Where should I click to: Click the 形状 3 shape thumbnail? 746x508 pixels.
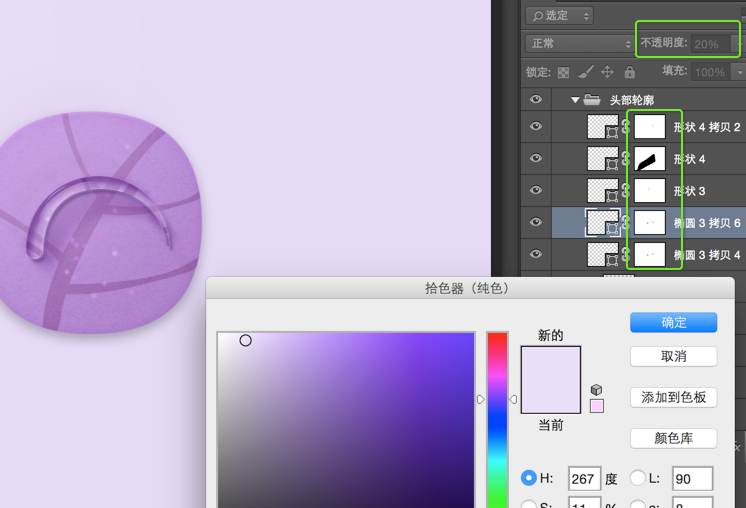pos(603,190)
